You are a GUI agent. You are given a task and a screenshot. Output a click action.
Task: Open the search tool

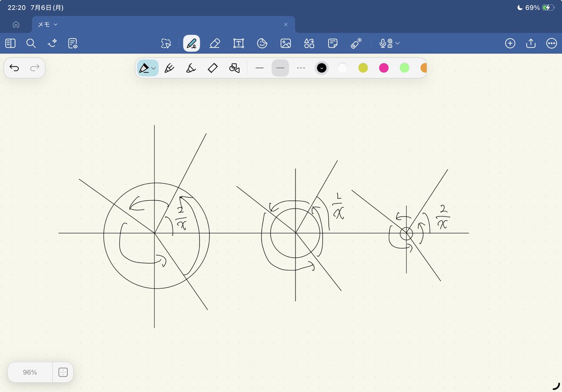[31, 44]
